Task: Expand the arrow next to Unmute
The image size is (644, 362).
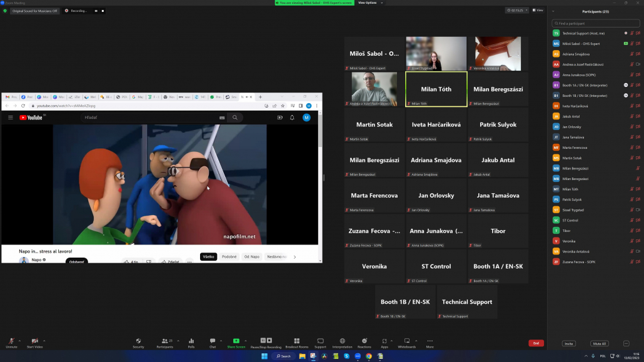Action: point(20,341)
